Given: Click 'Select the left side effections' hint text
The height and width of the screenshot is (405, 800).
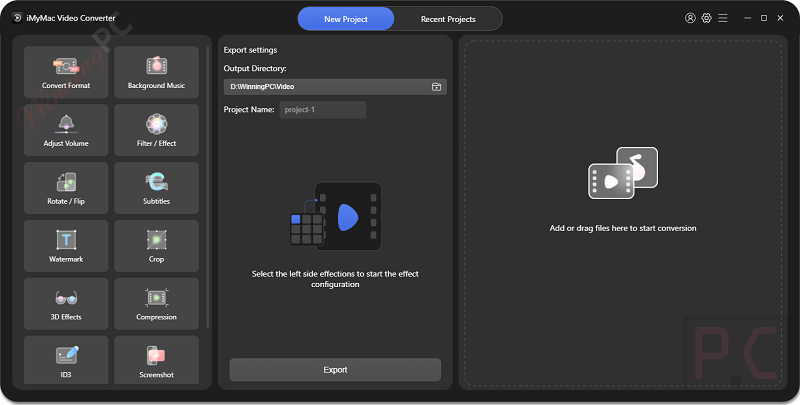Looking at the screenshot, I should coord(335,279).
